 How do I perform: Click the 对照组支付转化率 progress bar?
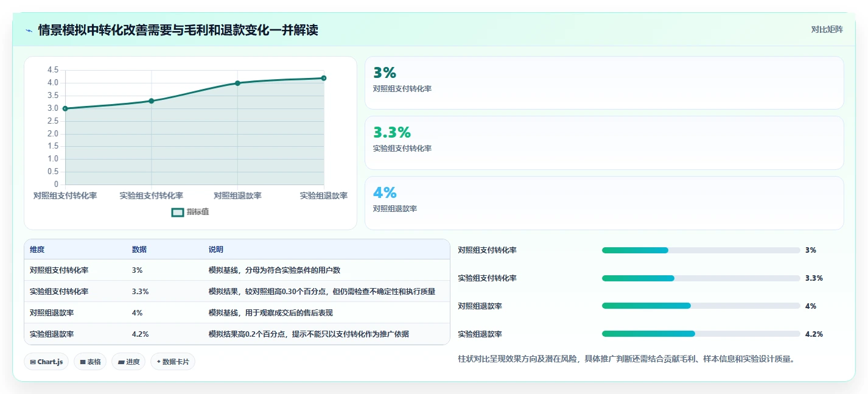click(x=701, y=250)
